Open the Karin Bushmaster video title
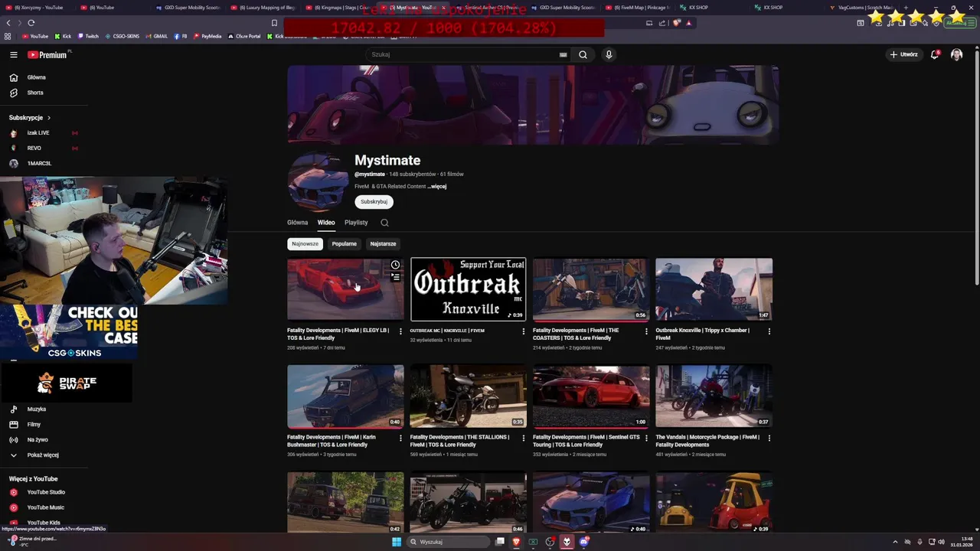Viewport: 980px width, 551px height. click(x=332, y=441)
